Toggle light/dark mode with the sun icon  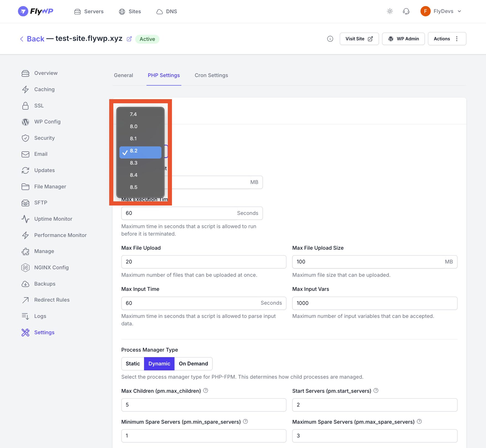390,11
